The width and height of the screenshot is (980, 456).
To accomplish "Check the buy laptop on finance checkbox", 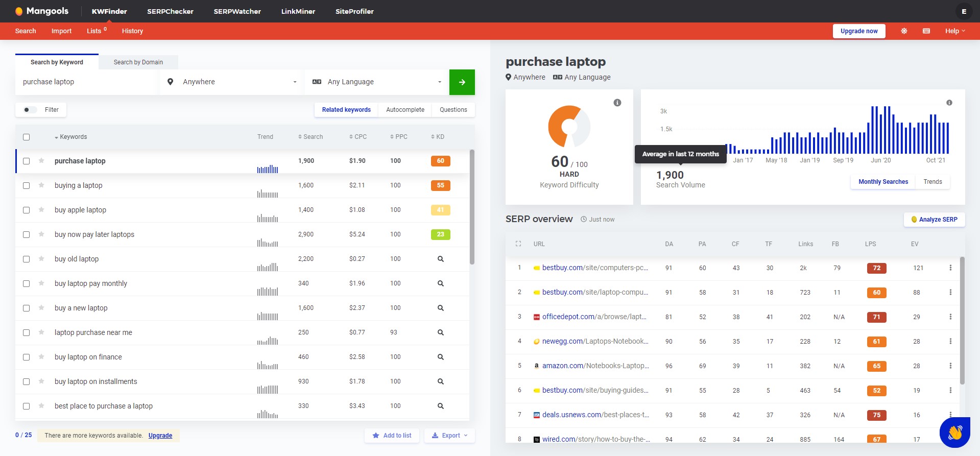I will point(27,357).
